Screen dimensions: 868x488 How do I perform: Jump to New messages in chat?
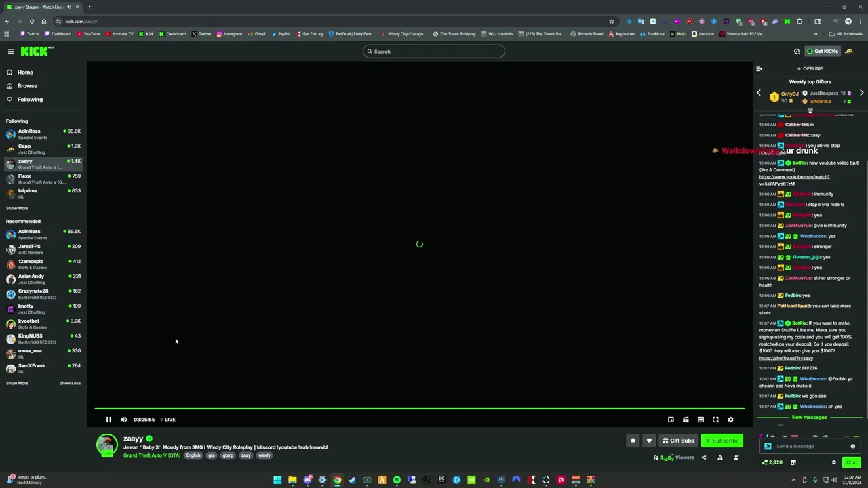click(810, 418)
